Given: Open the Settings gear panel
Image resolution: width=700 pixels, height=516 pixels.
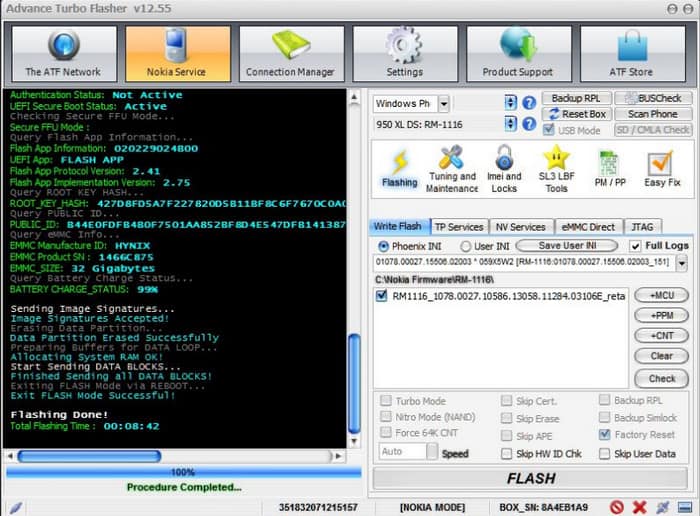Looking at the screenshot, I should point(404,54).
